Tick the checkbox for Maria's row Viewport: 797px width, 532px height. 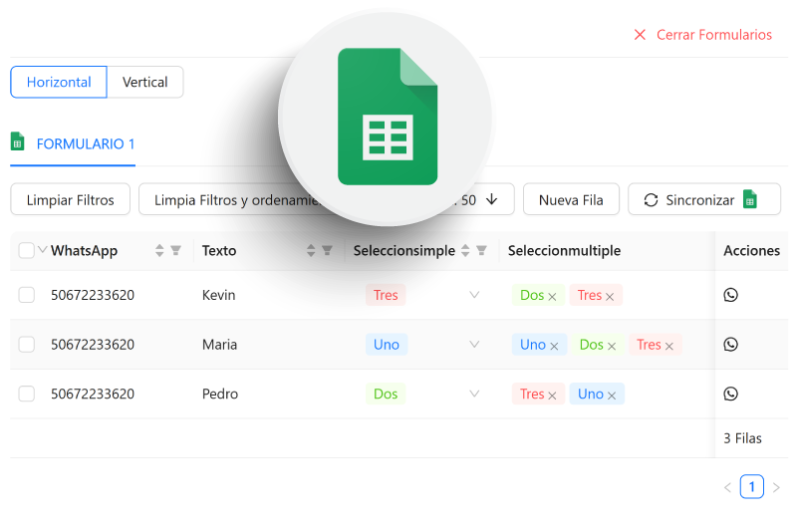[x=27, y=344]
